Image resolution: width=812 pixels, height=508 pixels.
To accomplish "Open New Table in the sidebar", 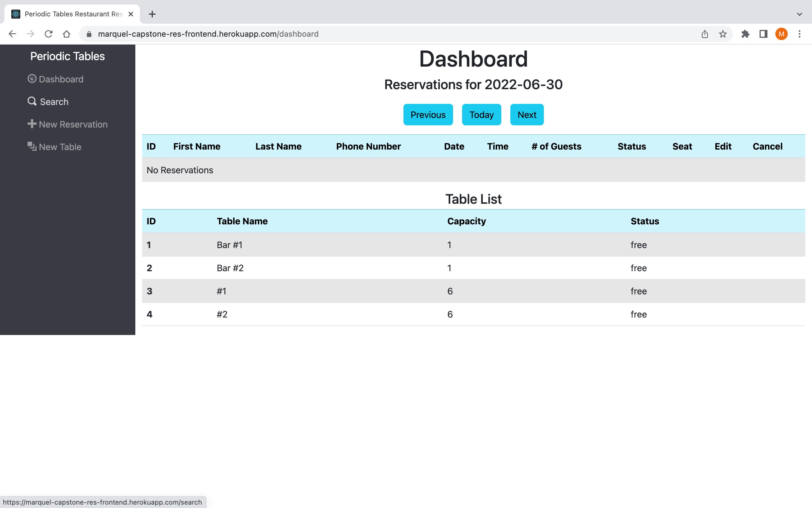I will pyautogui.click(x=54, y=147).
